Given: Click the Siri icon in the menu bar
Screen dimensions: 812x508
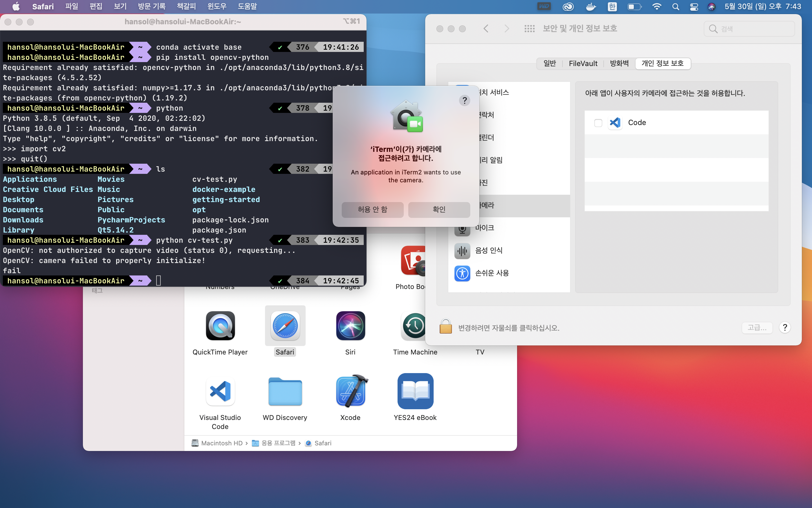Looking at the screenshot, I should [x=711, y=6].
